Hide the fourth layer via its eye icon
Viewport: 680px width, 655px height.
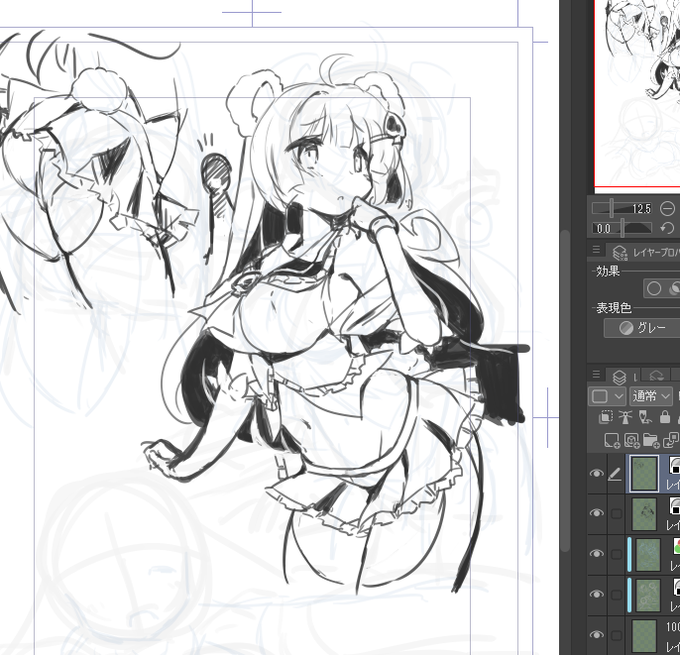click(x=597, y=594)
